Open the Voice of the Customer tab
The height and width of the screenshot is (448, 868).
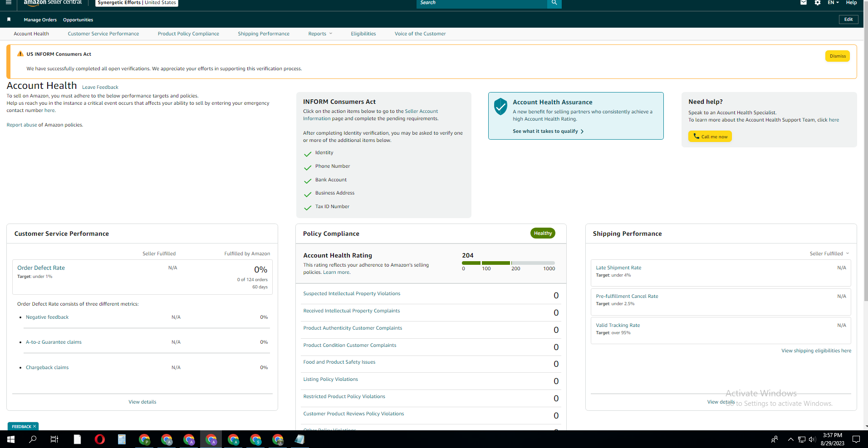(420, 34)
